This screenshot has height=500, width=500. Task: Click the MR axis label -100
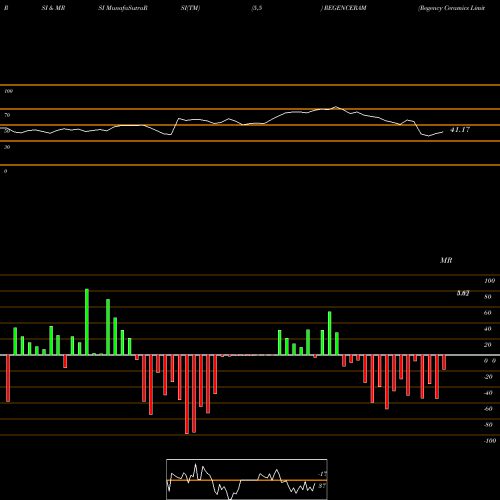coord(490,441)
